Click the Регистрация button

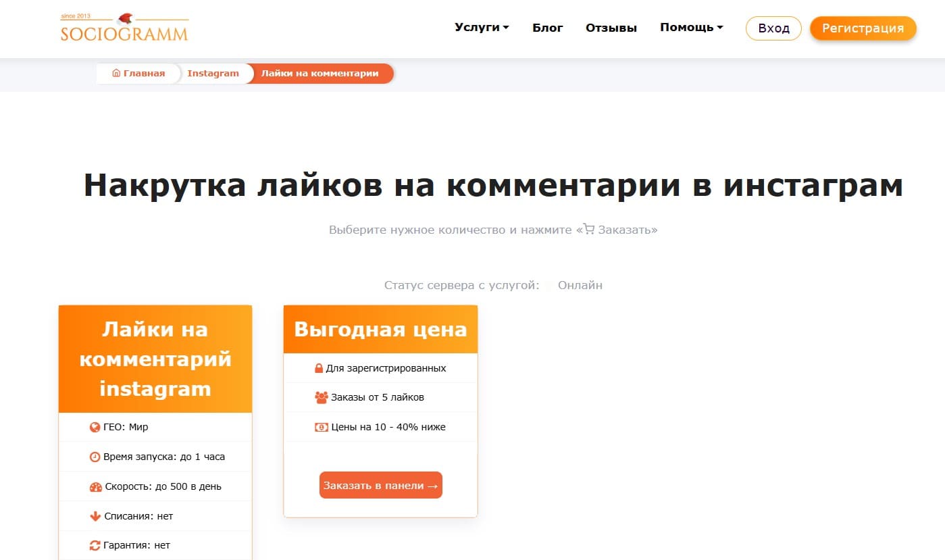tap(863, 28)
